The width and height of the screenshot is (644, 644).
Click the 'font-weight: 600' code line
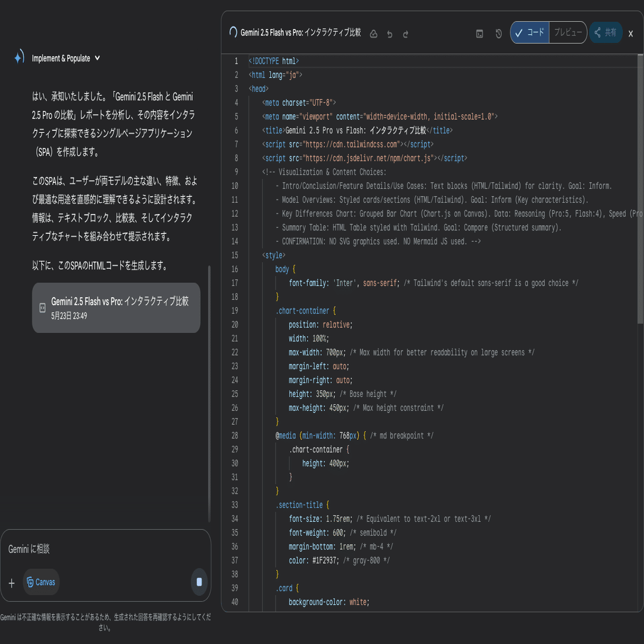click(x=343, y=532)
